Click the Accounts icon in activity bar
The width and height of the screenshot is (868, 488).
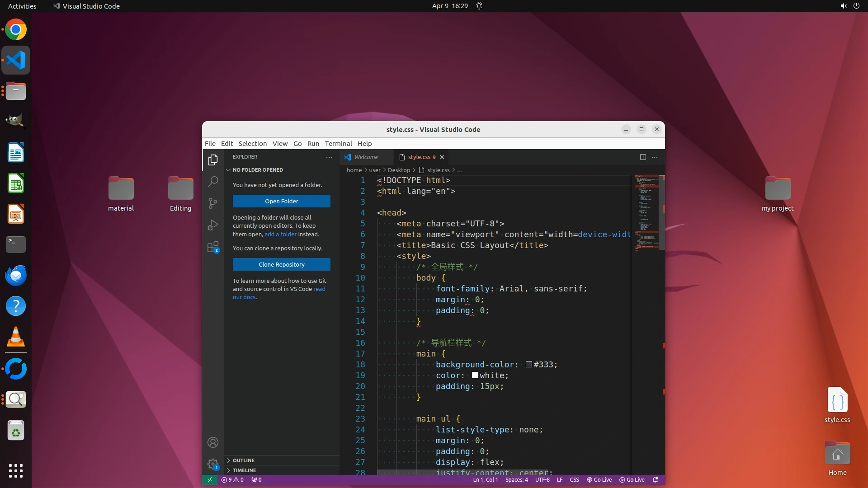pyautogui.click(x=213, y=442)
